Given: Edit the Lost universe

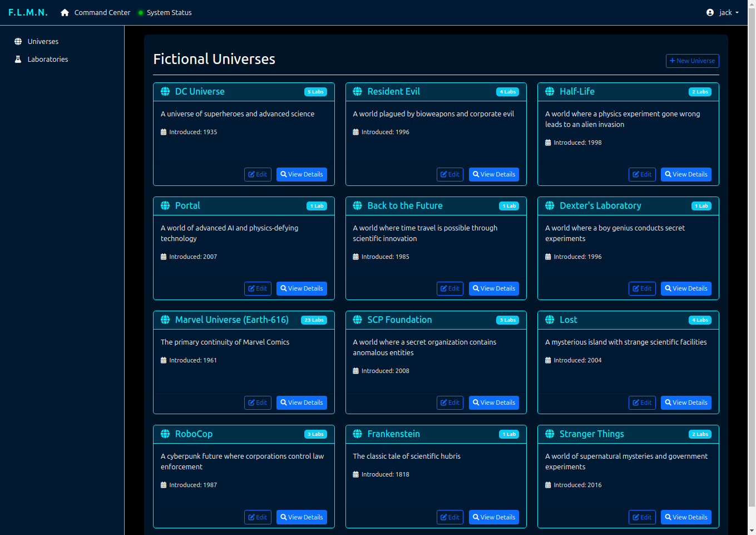Looking at the screenshot, I should [642, 403].
